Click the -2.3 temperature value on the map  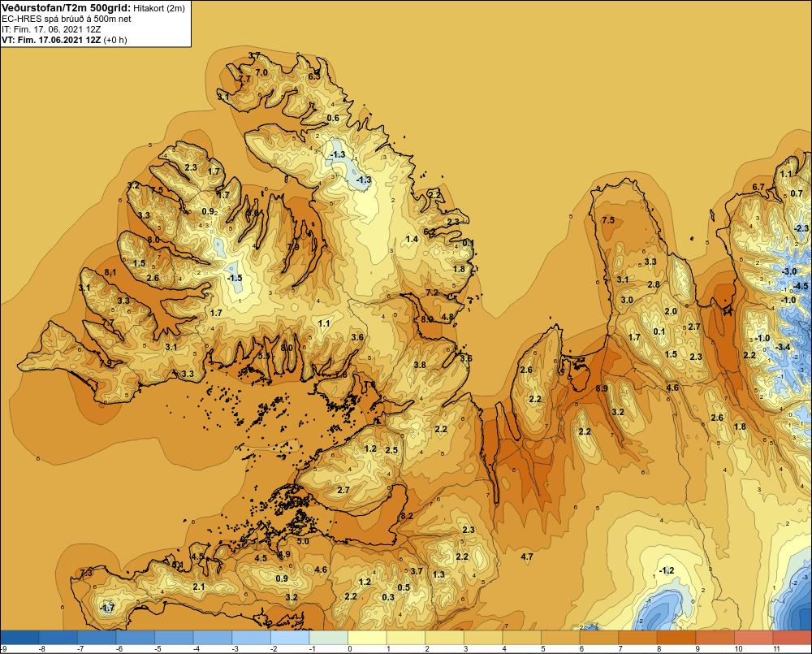pyautogui.click(x=801, y=228)
